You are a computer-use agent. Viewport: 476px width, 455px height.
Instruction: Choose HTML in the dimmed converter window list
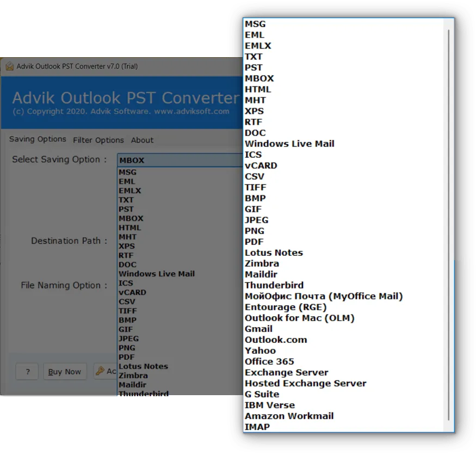(x=129, y=228)
